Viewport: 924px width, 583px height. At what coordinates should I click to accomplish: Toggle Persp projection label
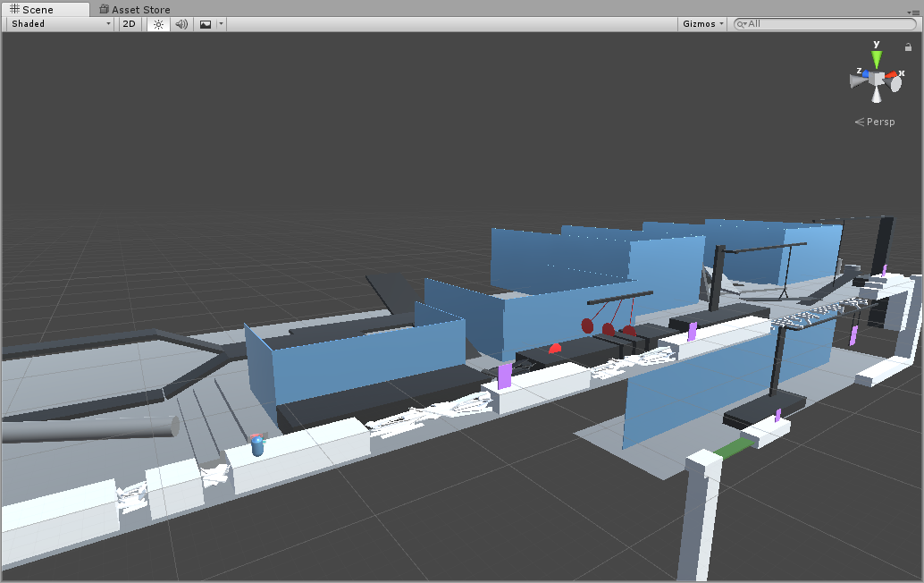875,122
